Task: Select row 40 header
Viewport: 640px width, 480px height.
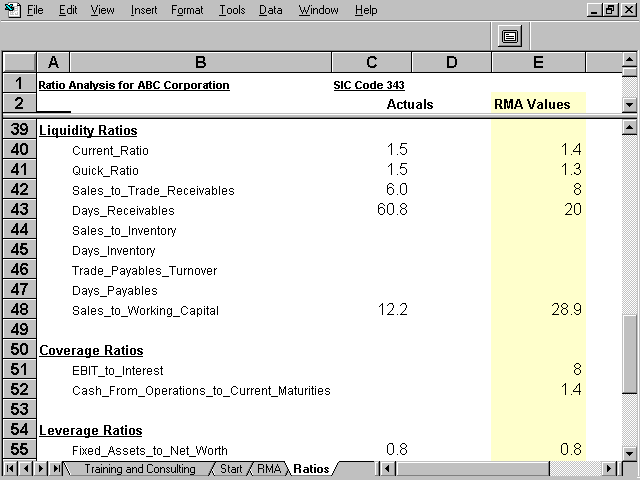Action: [20, 150]
